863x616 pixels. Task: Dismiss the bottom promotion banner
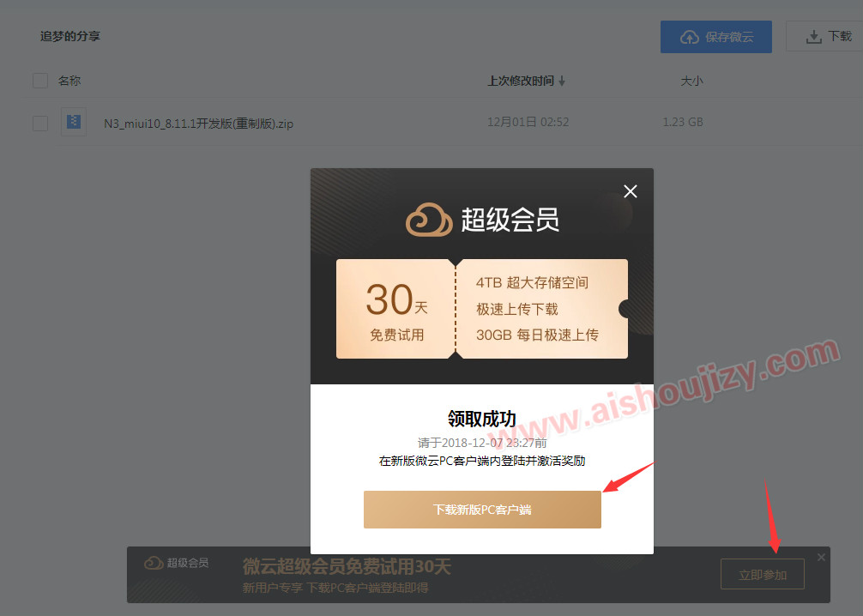(821, 557)
